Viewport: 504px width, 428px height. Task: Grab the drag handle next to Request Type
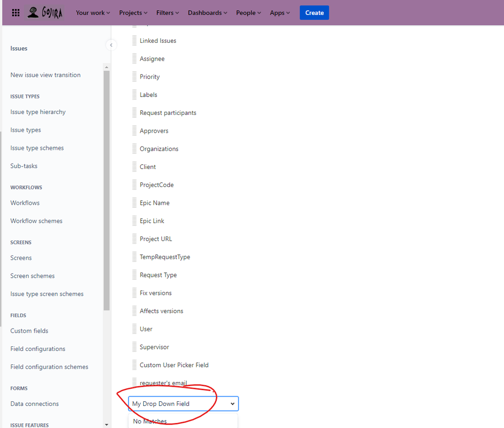coord(134,275)
